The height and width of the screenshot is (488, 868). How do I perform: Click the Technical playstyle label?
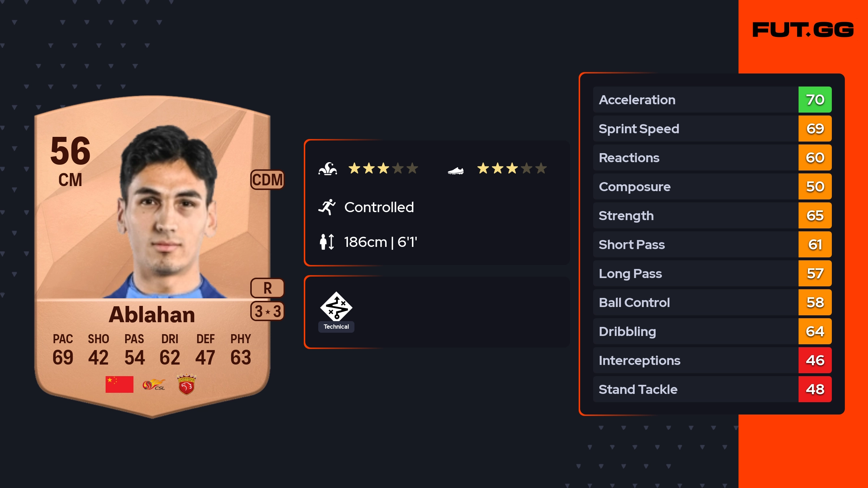[336, 327]
